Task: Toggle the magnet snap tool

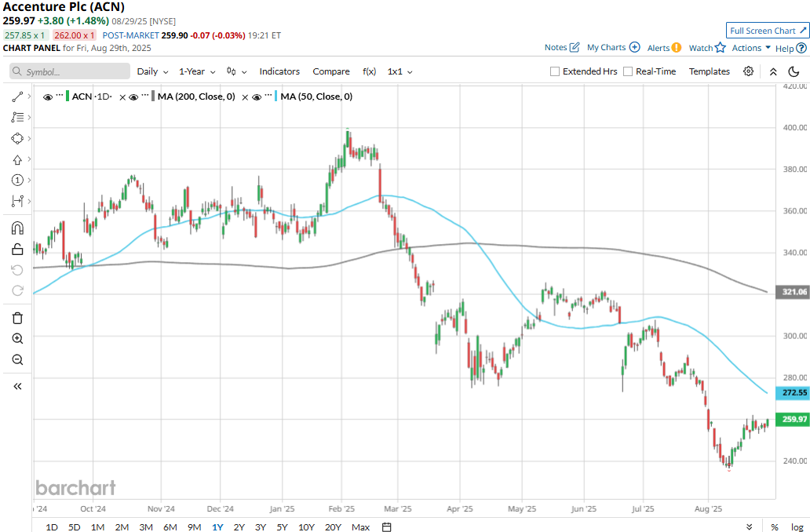Action: click(x=17, y=228)
